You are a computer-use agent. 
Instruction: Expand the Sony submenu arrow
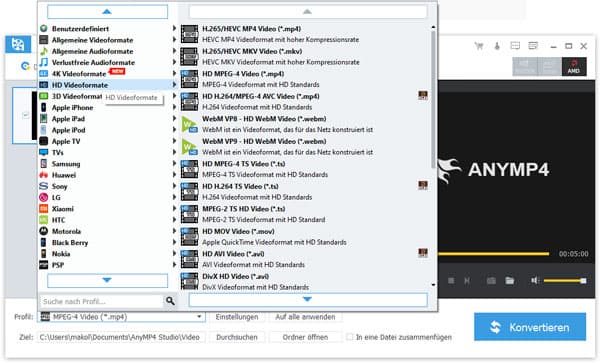click(x=174, y=186)
